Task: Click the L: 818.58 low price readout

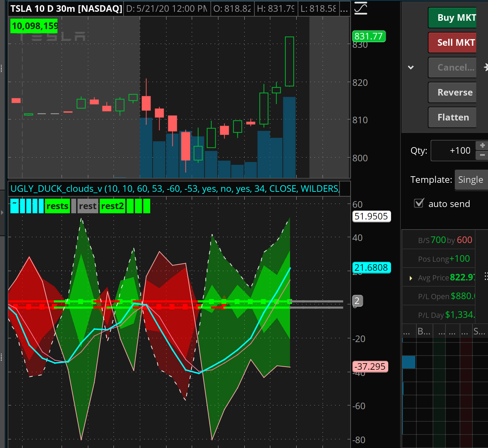Action: coord(318,9)
